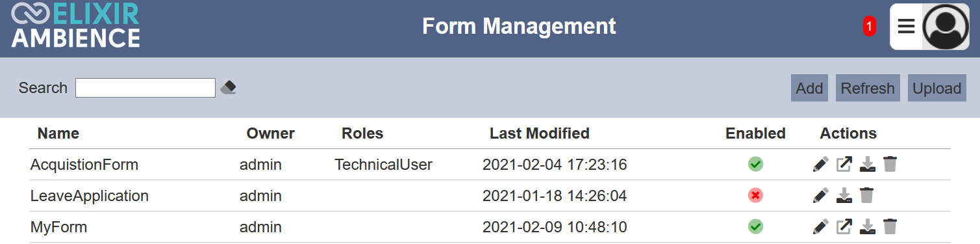Delete the LeaveApplication form
The height and width of the screenshot is (244, 980).
(867, 195)
